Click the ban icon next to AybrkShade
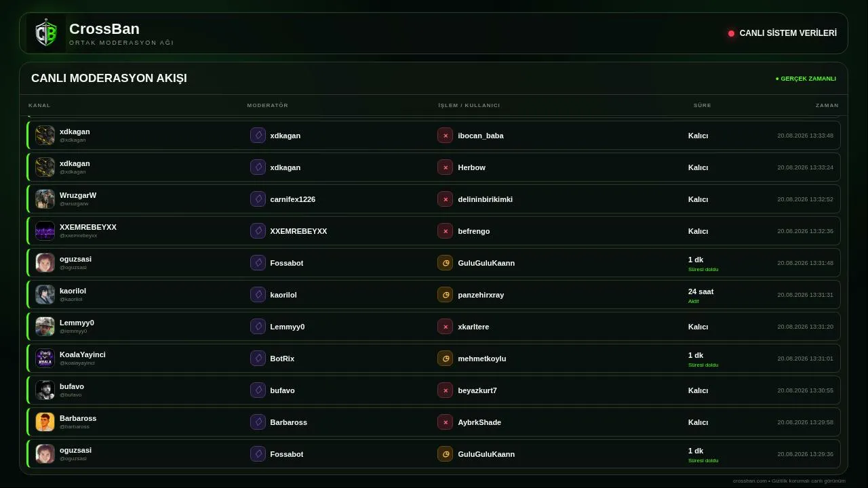Image resolution: width=868 pixels, height=488 pixels. (x=445, y=422)
